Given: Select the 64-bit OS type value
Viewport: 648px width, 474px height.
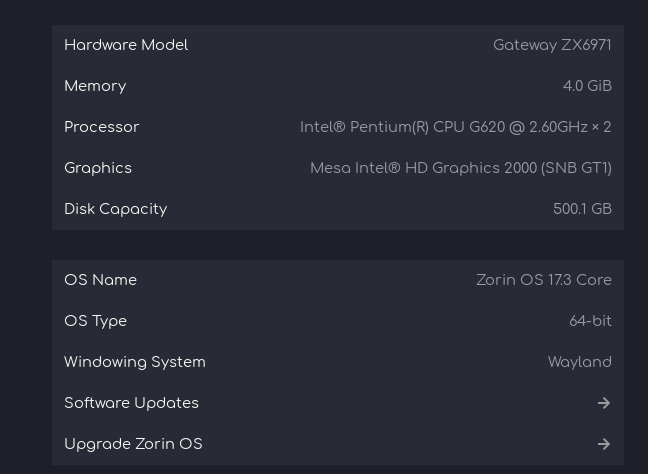Looking at the screenshot, I should coord(590,321).
